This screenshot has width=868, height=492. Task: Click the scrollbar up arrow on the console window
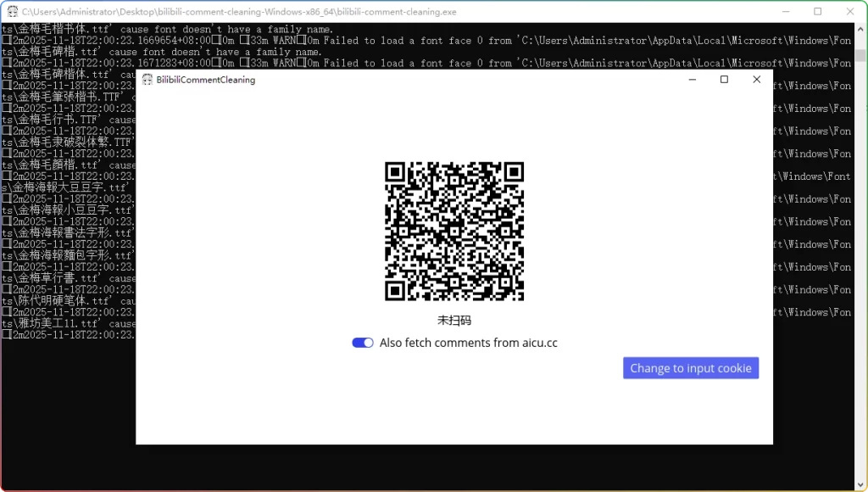[x=862, y=27]
